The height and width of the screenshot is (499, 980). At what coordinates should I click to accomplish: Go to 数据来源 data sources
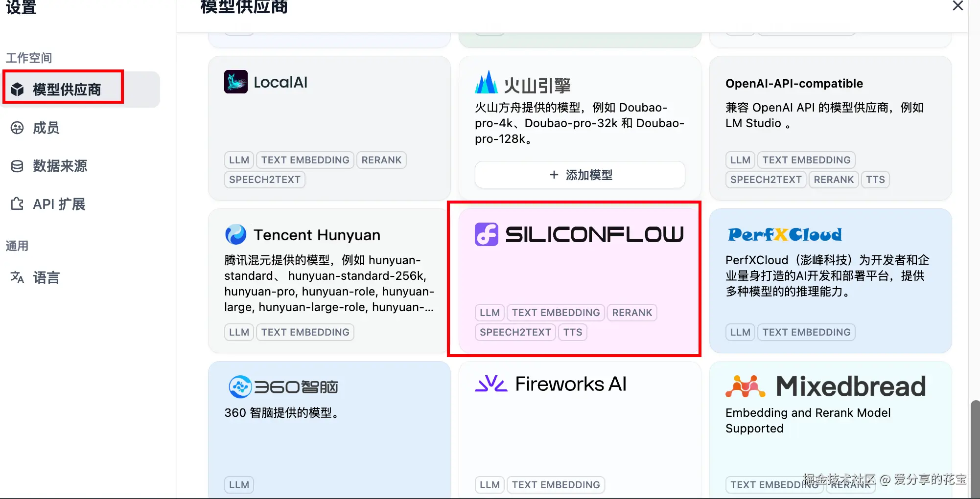point(60,166)
